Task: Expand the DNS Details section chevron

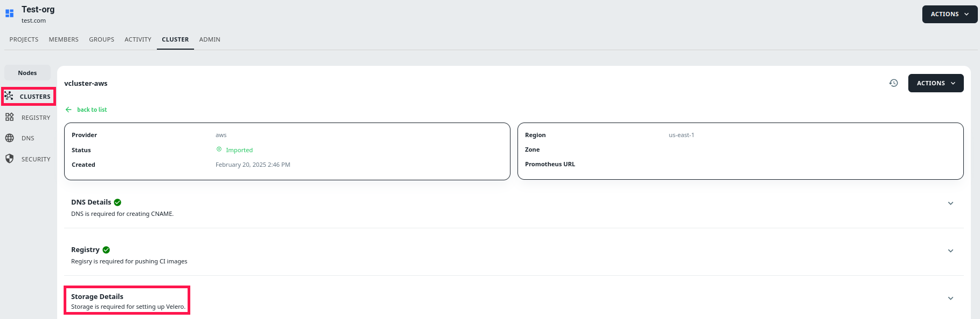Action: (950, 203)
